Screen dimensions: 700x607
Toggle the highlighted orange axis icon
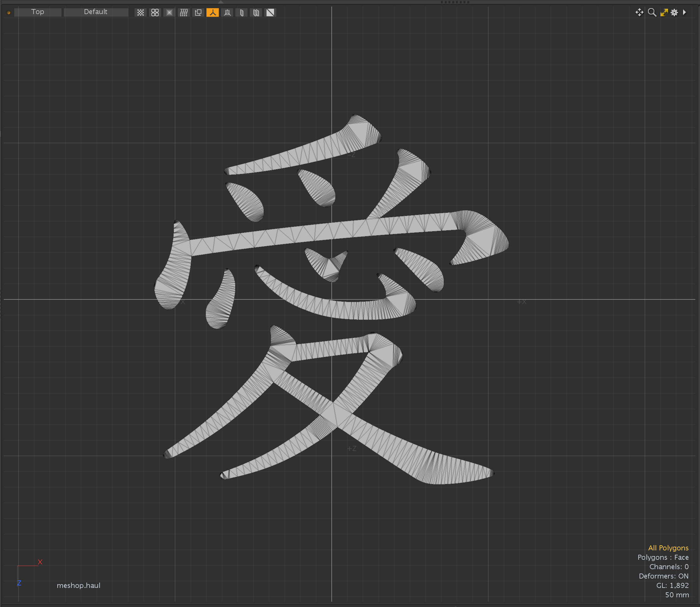[x=213, y=13]
